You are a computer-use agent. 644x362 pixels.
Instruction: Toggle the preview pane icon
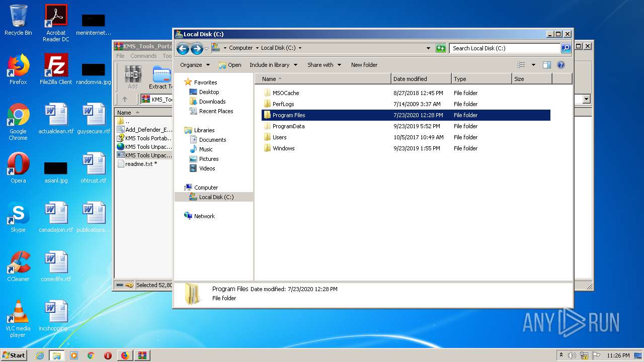pos(547,65)
